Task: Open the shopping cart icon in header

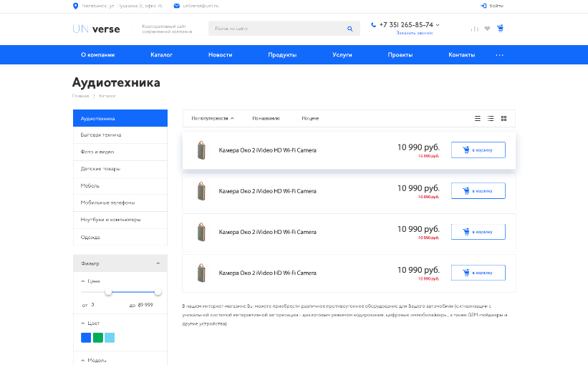Action: point(500,29)
